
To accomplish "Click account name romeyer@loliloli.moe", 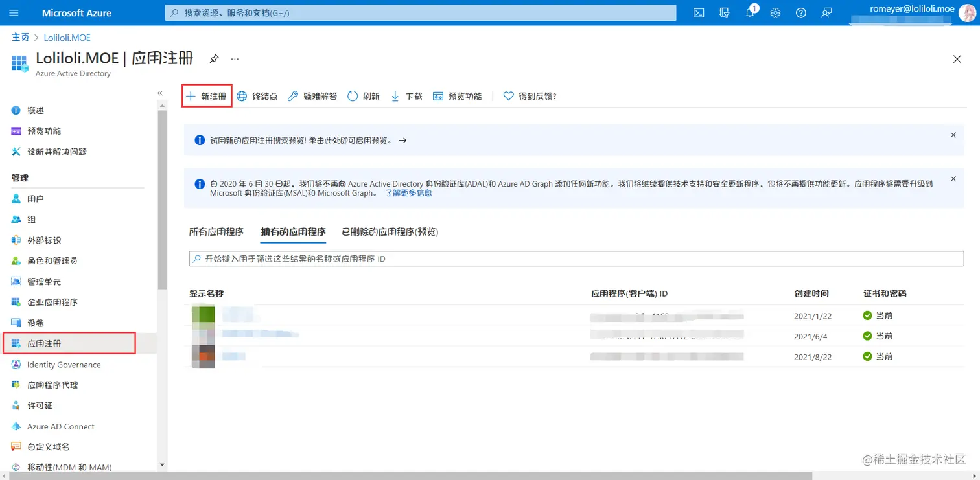I will click(x=912, y=9).
